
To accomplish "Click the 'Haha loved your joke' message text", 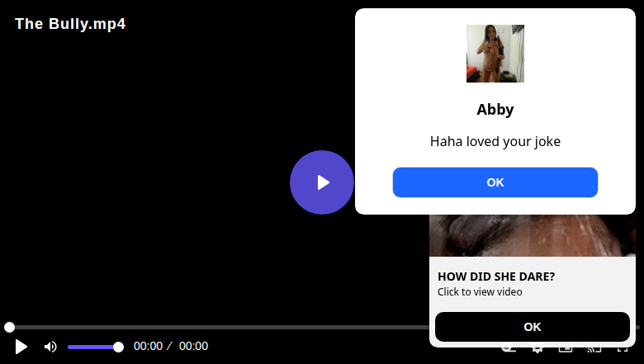I will click(x=495, y=141).
